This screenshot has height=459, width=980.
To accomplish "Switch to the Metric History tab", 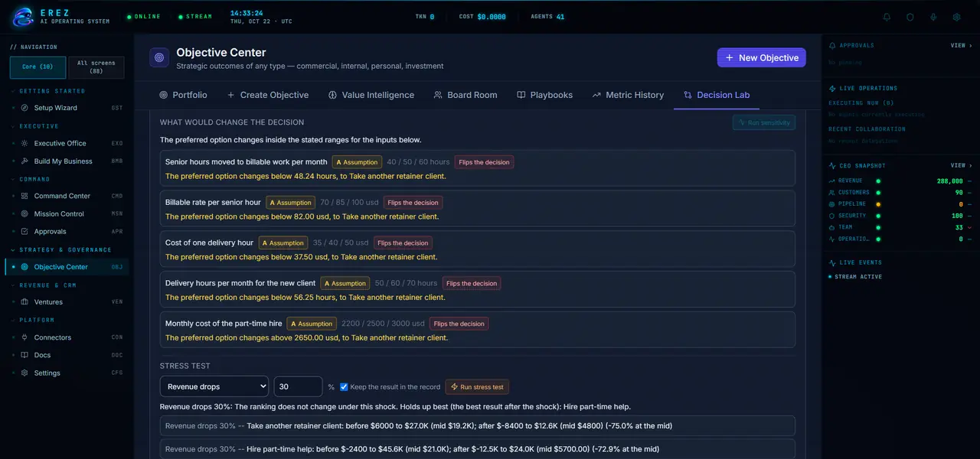I will pyautogui.click(x=628, y=95).
